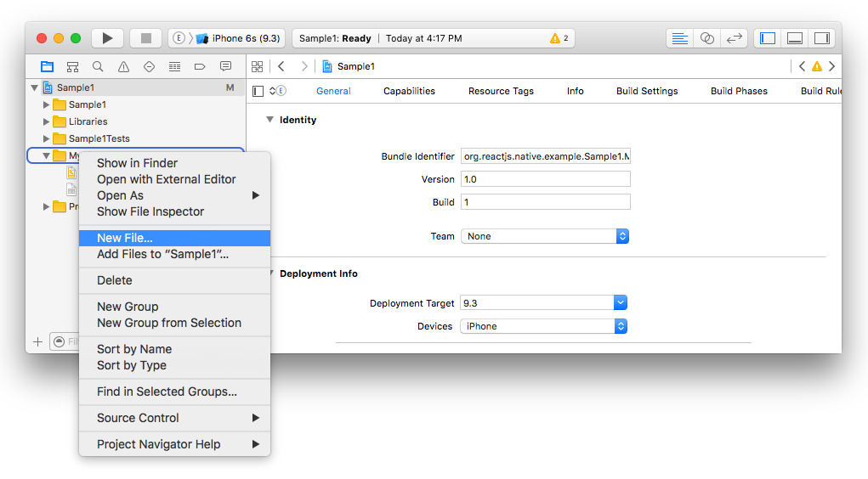Click the jump bar warning icon
The width and height of the screenshot is (868, 479).
(x=816, y=66)
